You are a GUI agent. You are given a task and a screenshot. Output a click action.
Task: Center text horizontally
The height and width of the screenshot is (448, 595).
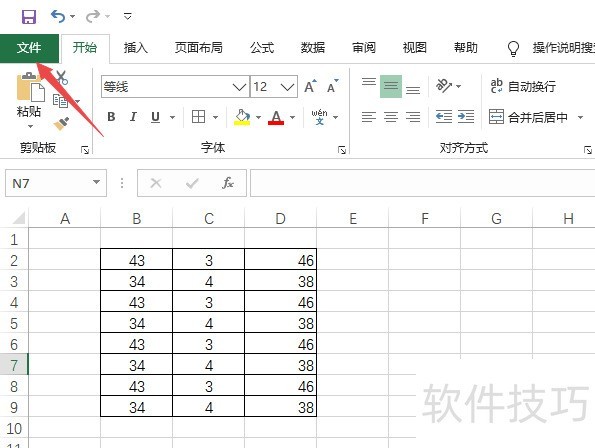pyautogui.click(x=391, y=117)
